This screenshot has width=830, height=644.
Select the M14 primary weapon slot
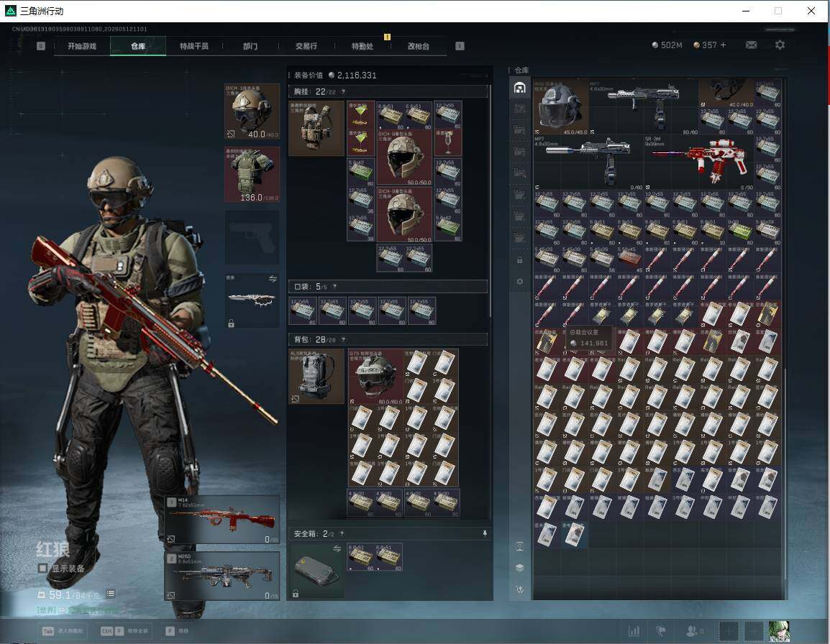[222, 520]
